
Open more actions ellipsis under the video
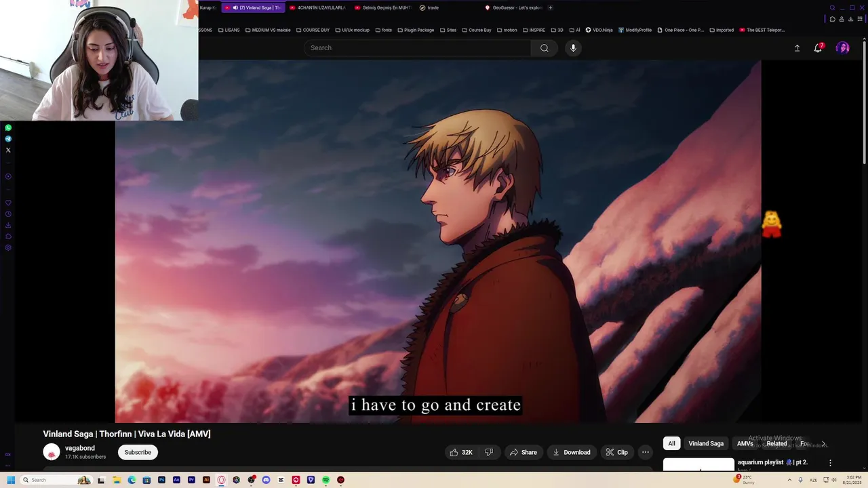pyautogui.click(x=646, y=452)
